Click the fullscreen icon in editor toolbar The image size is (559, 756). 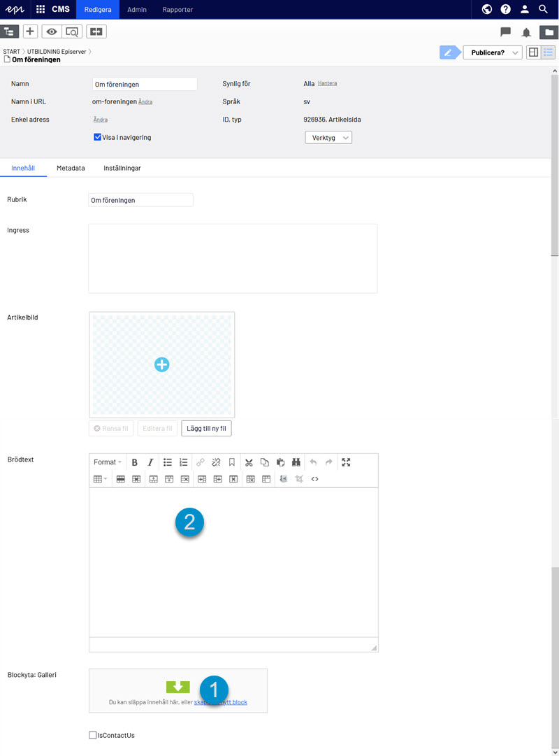[346, 462]
